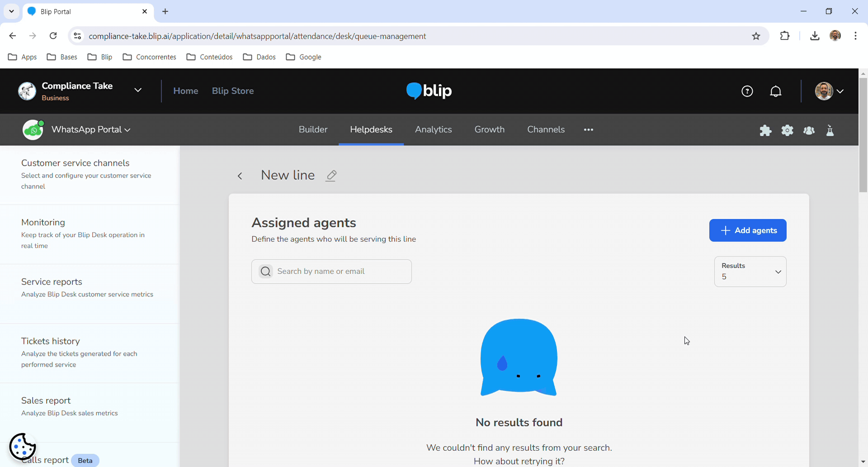Open notifications bell icon
This screenshot has height=467, width=868.
[x=776, y=91]
